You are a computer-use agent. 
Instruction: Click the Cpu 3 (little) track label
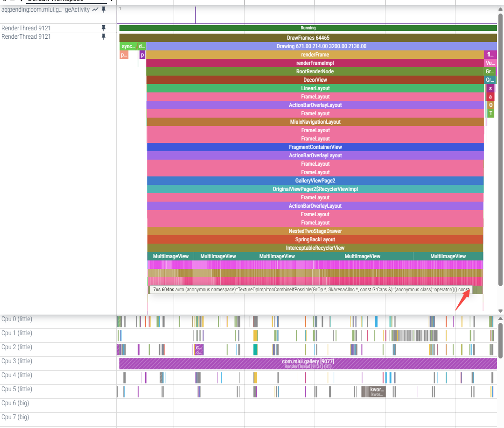(17, 361)
